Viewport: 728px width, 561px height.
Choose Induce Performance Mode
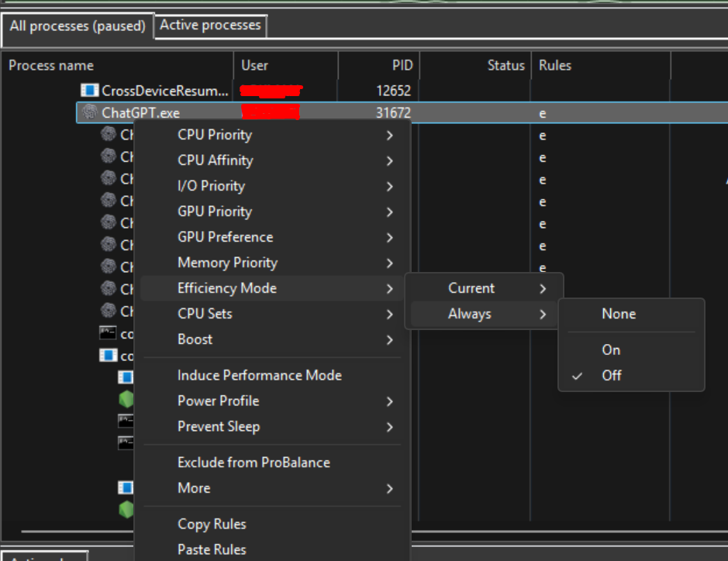click(x=272, y=375)
